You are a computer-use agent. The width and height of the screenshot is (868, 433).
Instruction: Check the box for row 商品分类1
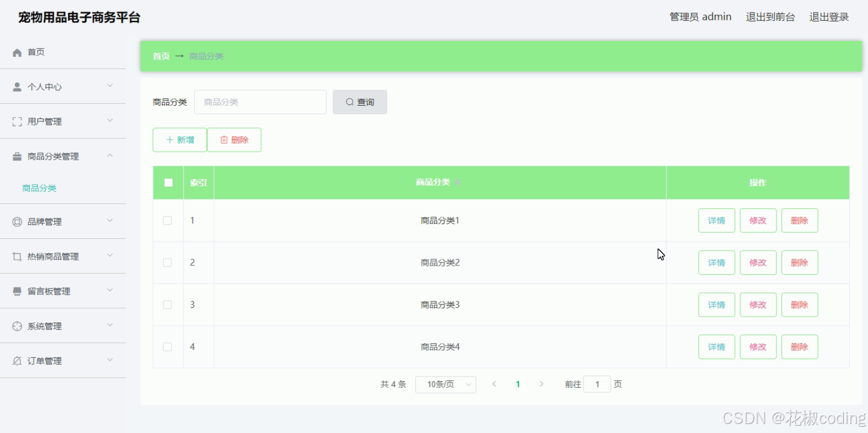click(x=167, y=221)
